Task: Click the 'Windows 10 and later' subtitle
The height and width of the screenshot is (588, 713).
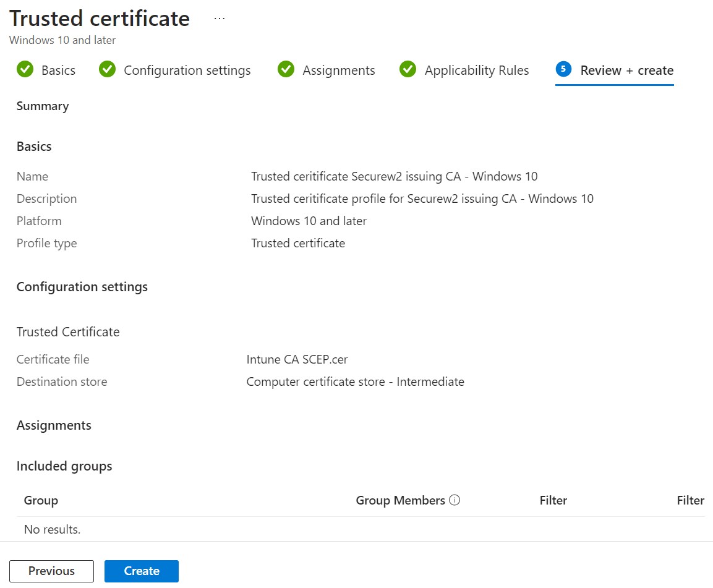Action: coord(62,40)
